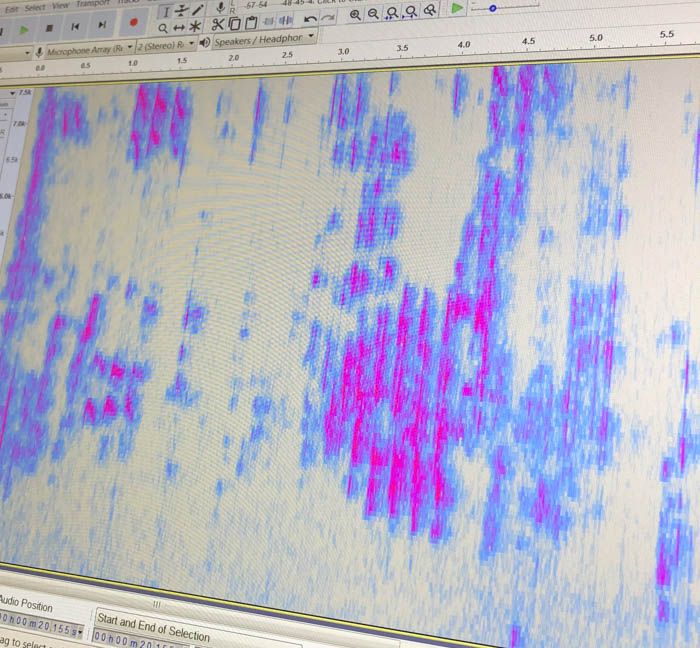Copy the selection with the Copy icon
Image resolution: width=700 pixels, height=648 pixels.
pyautogui.click(x=234, y=23)
